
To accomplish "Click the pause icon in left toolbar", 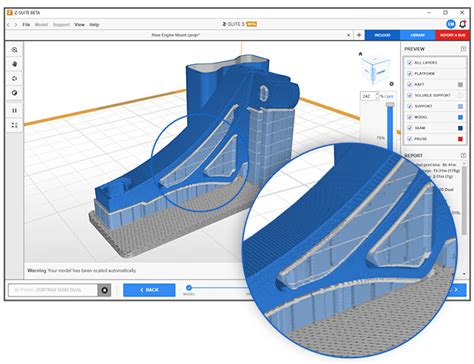I will [x=14, y=110].
